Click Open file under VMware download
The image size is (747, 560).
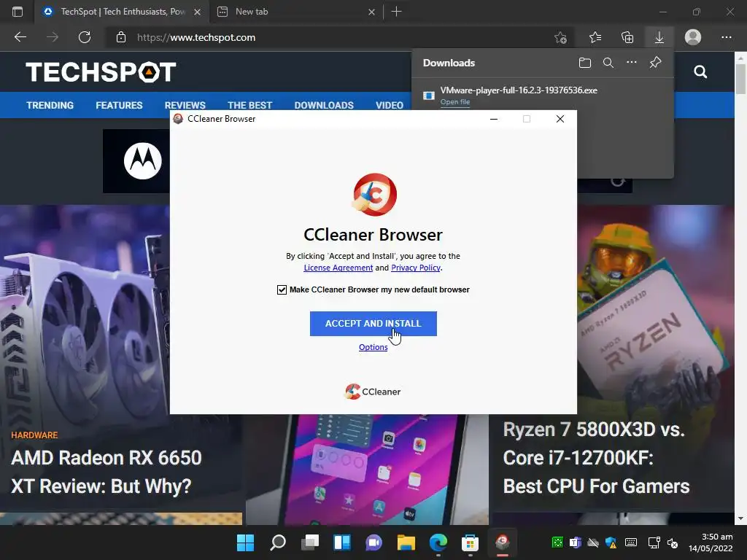(x=455, y=101)
